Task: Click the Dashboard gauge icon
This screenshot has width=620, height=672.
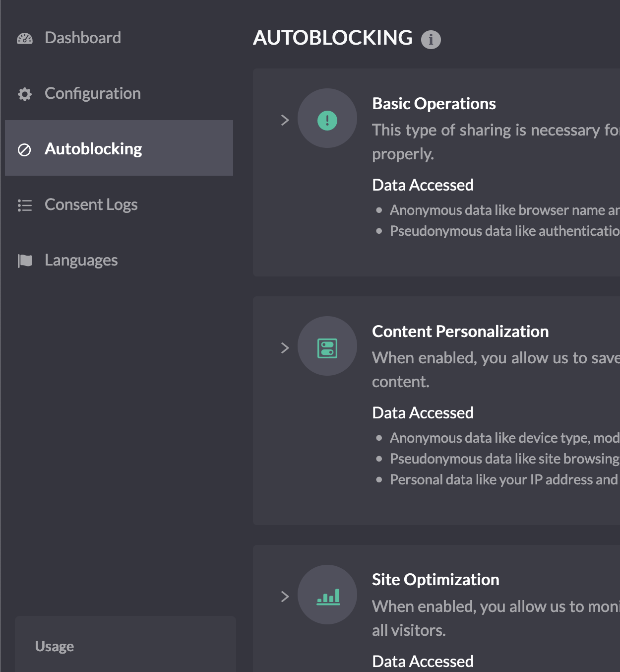Action: click(25, 38)
